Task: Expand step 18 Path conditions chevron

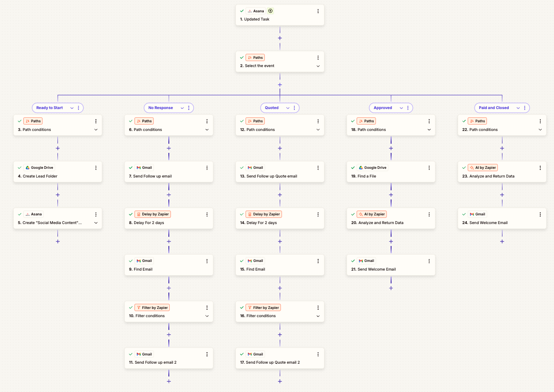Action: pos(429,130)
